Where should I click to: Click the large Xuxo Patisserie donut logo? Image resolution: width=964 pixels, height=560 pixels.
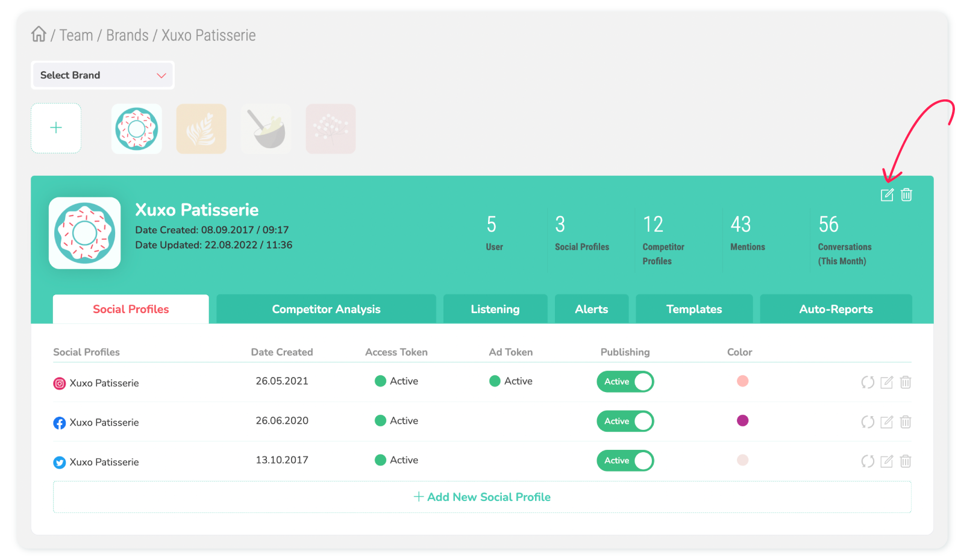pyautogui.click(x=85, y=233)
